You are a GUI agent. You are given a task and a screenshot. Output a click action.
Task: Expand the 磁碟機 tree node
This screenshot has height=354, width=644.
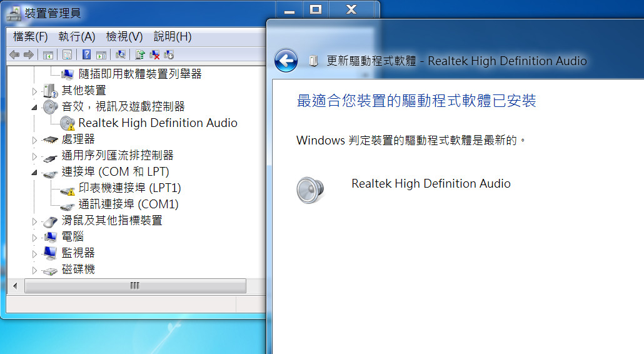(x=34, y=270)
